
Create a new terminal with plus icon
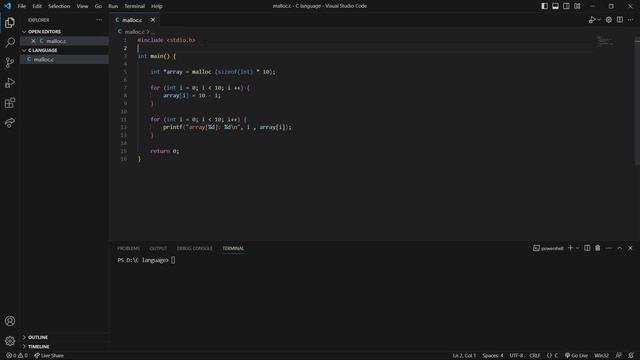point(571,248)
